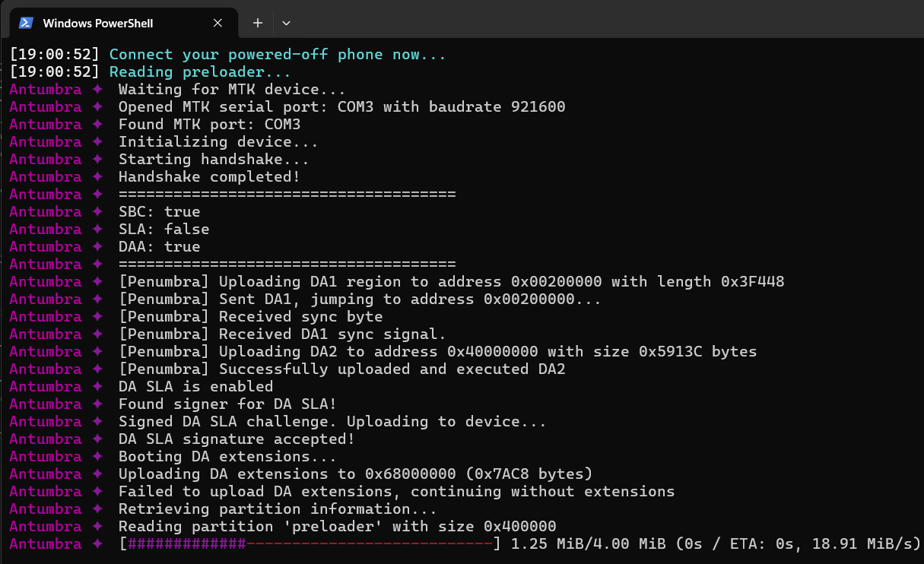Click 'Received sync byte' line
Viewport: 924px width, 564px height.
[x=251, y=317]
